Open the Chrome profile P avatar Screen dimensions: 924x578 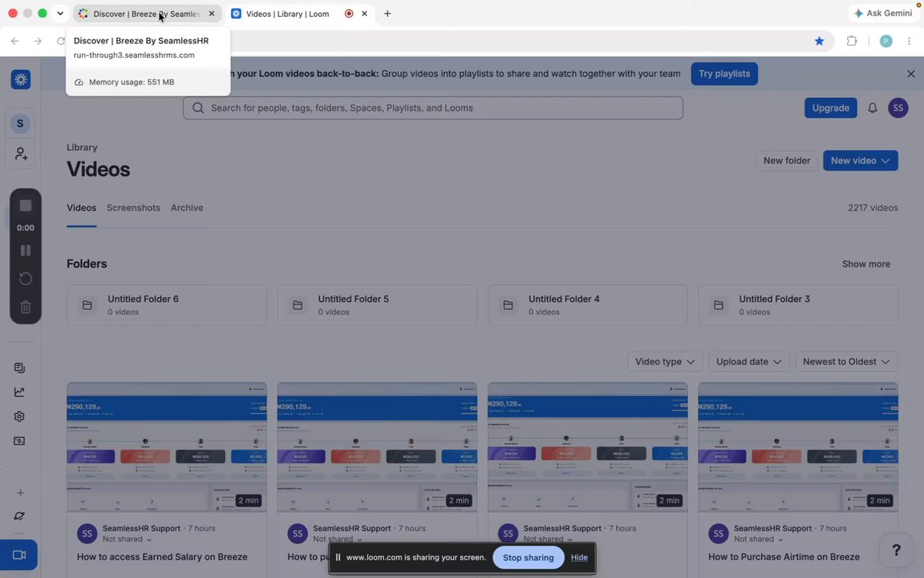pos(885,41)
